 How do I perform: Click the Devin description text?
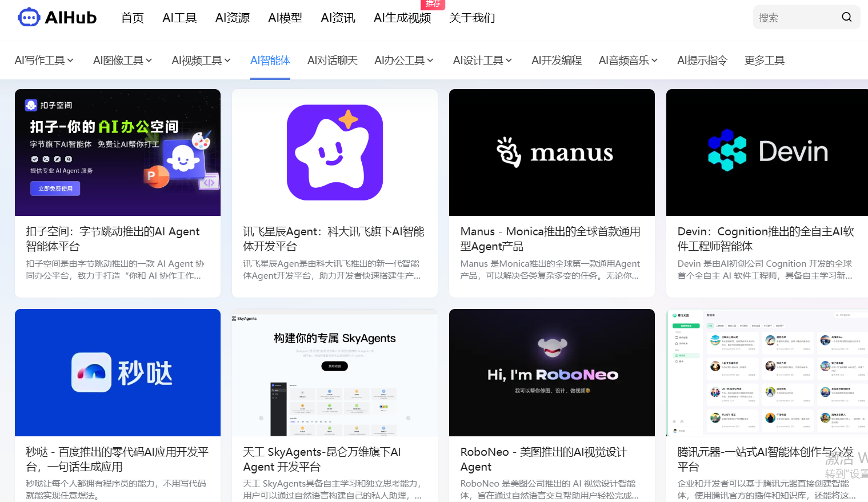coord(765,270)
